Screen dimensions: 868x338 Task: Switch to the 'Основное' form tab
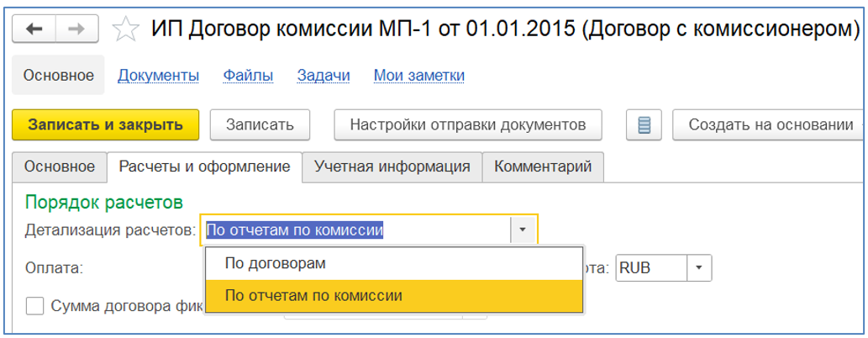(59, 166)
